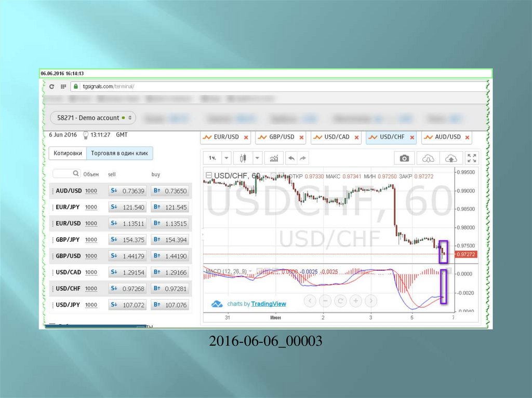Toggle fullscreen chart mode

pyautogui.click(x=472, y=158)
